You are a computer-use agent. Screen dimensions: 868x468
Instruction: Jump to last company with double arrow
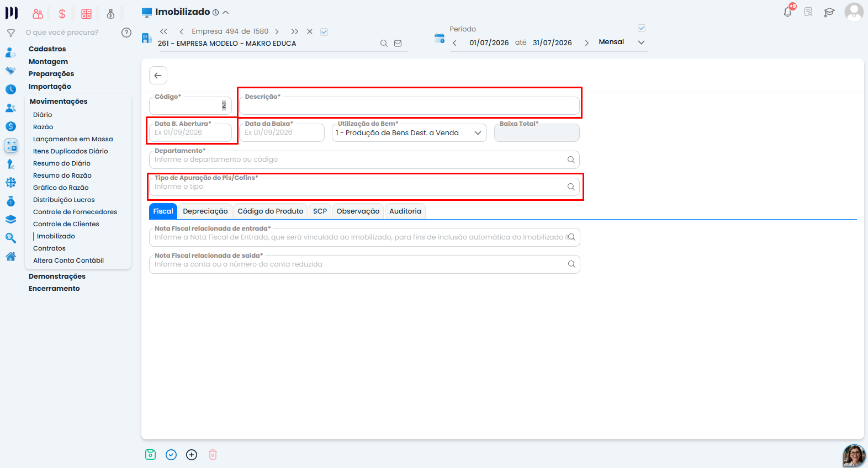295,31
